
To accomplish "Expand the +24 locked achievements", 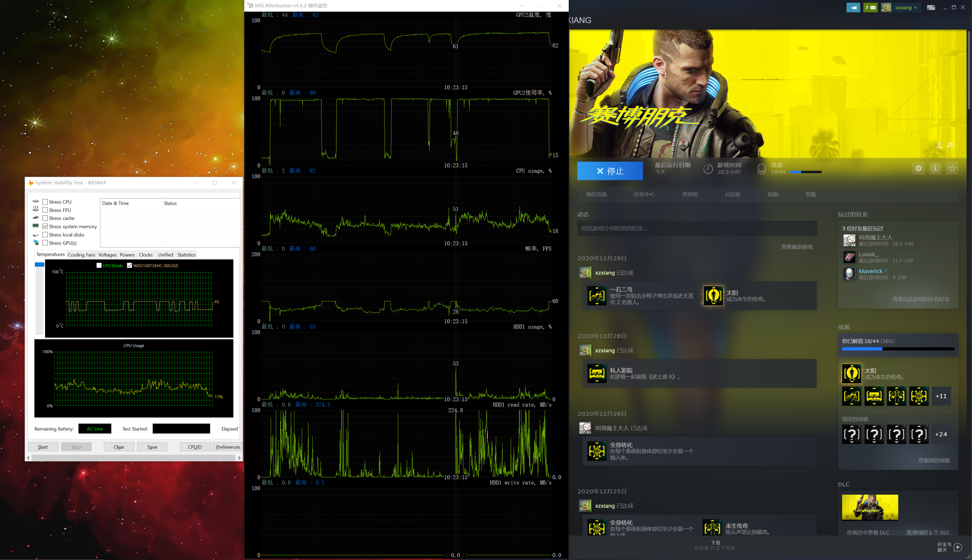I will (941, 434).
